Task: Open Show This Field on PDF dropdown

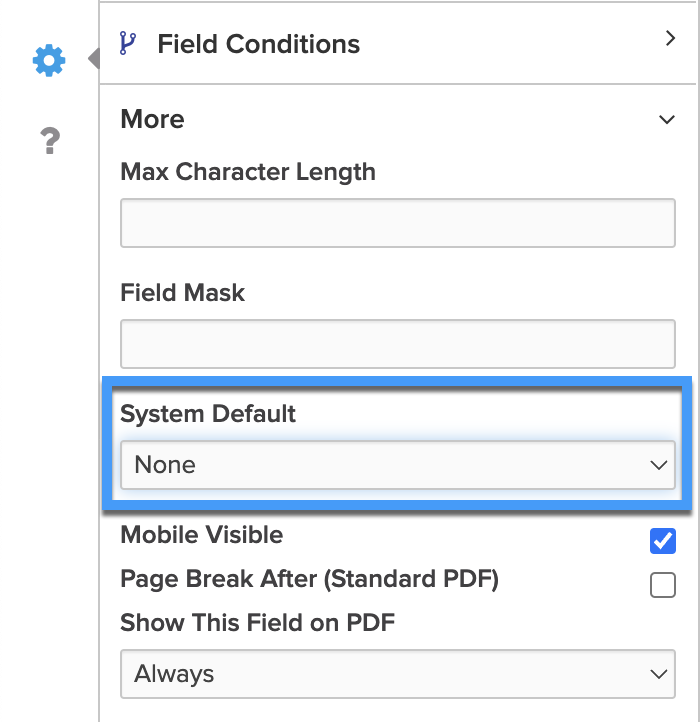Action: click(x=398, y=674)
